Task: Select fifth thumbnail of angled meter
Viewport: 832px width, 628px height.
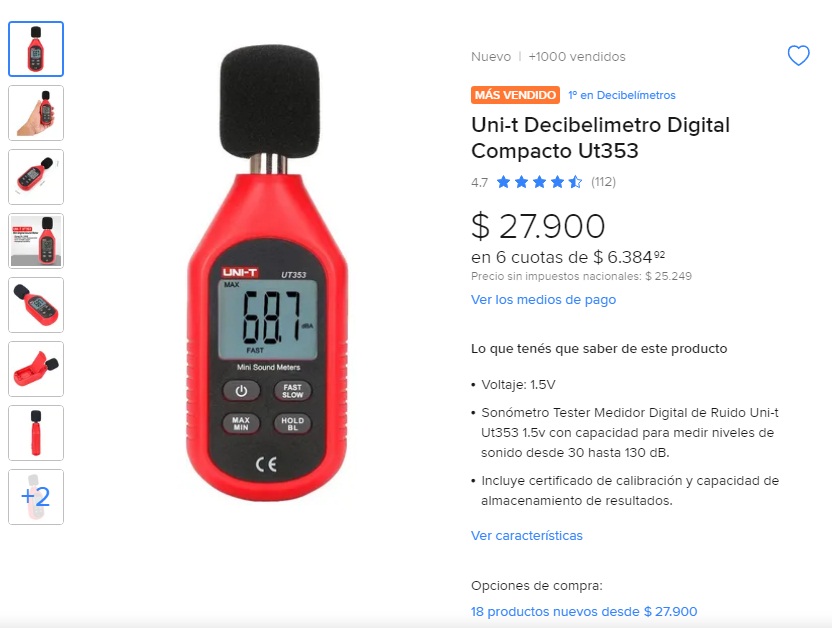Action: (x=36, y=305)
